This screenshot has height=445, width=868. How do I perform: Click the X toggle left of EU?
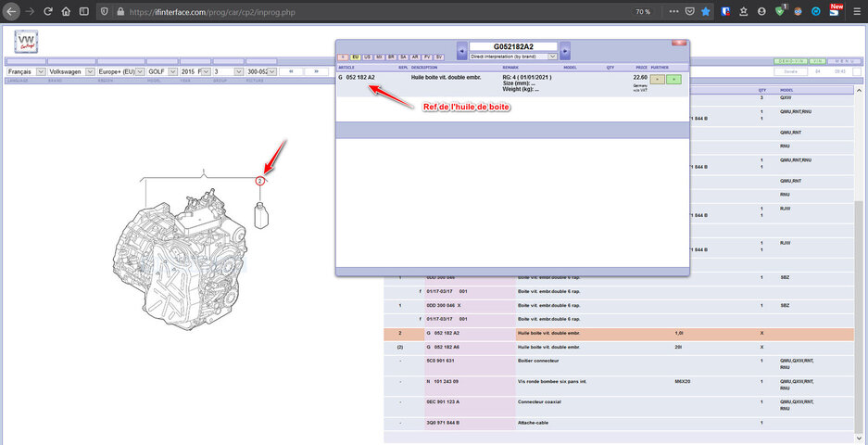pos(343,57)
